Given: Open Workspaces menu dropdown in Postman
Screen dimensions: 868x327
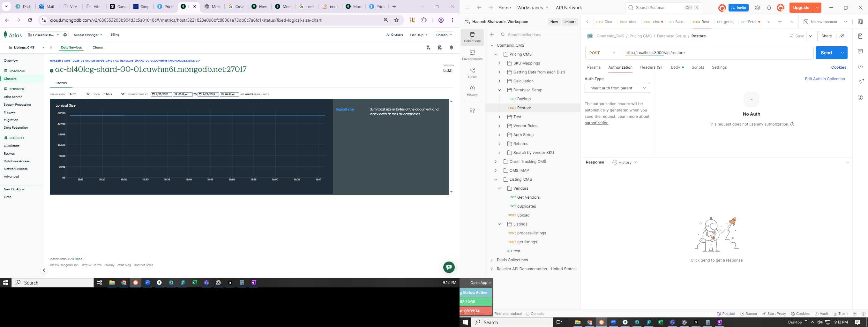Looking at the screenshot, I should click(532, 8).
